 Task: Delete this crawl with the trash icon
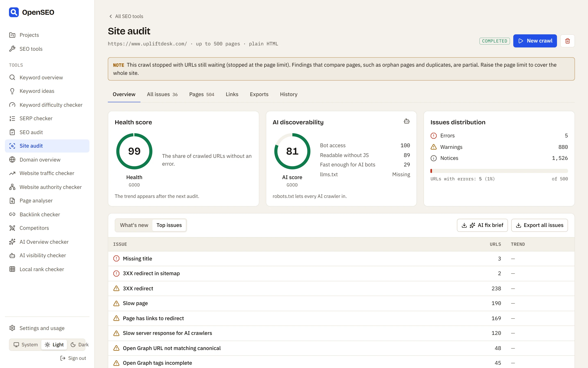tap(567, 41)
